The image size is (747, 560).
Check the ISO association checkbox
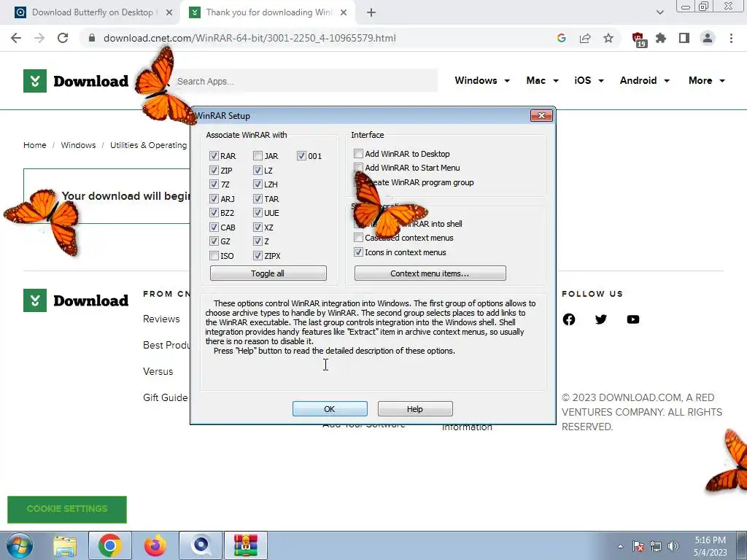[214, 256]
